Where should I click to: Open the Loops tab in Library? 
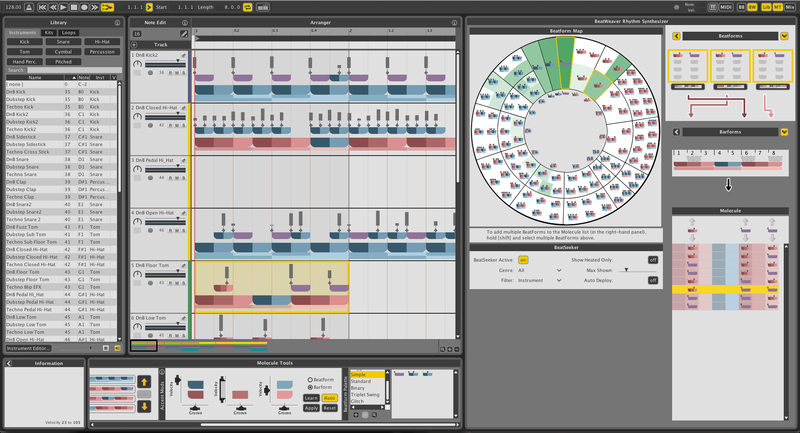(68, 33)
